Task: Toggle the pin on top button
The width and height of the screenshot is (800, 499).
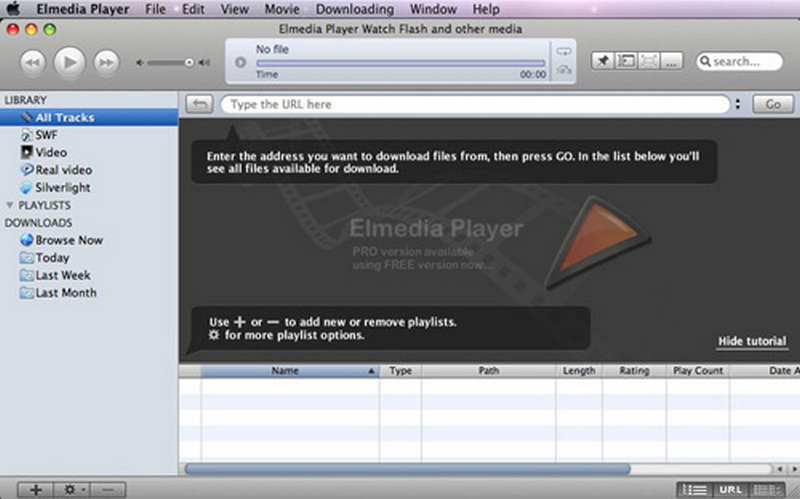Action: coord(603,61)
